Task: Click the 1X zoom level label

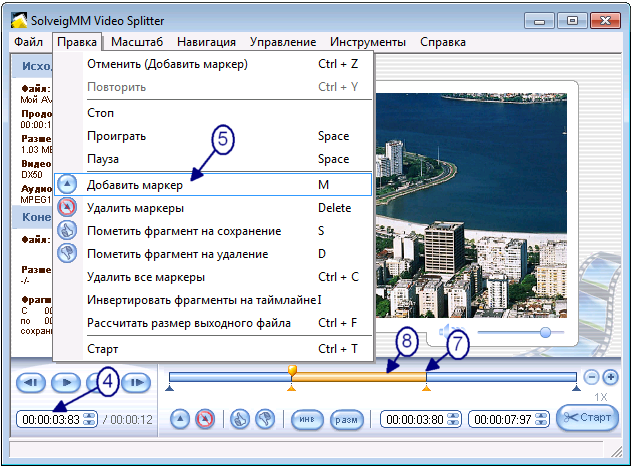Action: 600,397
